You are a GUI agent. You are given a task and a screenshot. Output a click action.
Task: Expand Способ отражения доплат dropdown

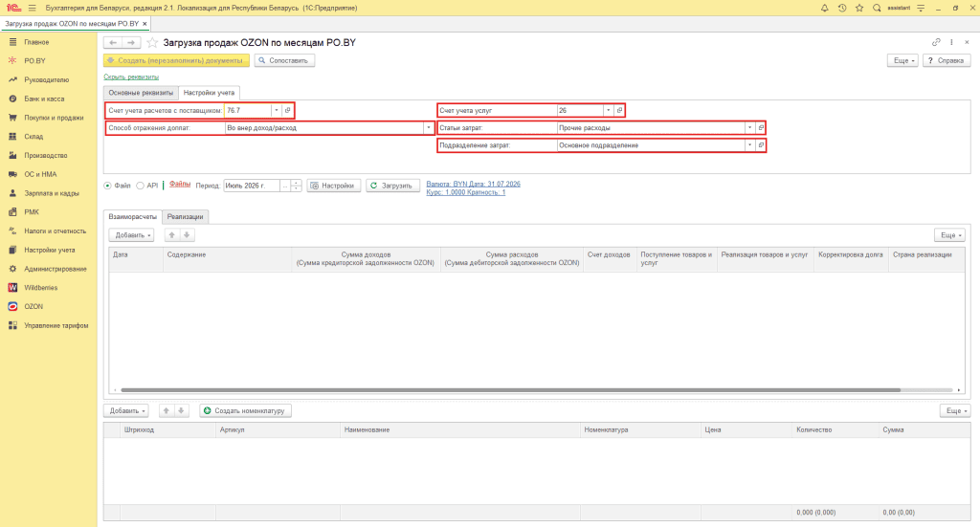point(429,127)
